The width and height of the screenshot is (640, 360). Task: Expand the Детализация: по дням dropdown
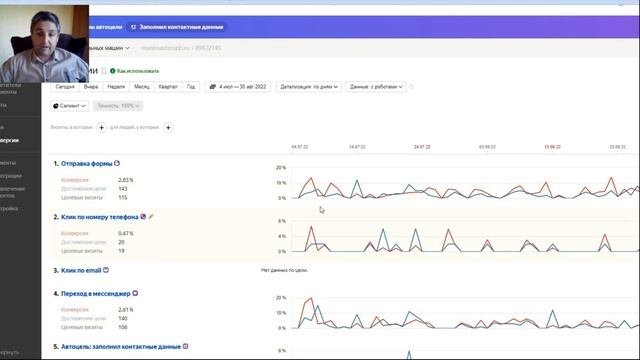309,87
